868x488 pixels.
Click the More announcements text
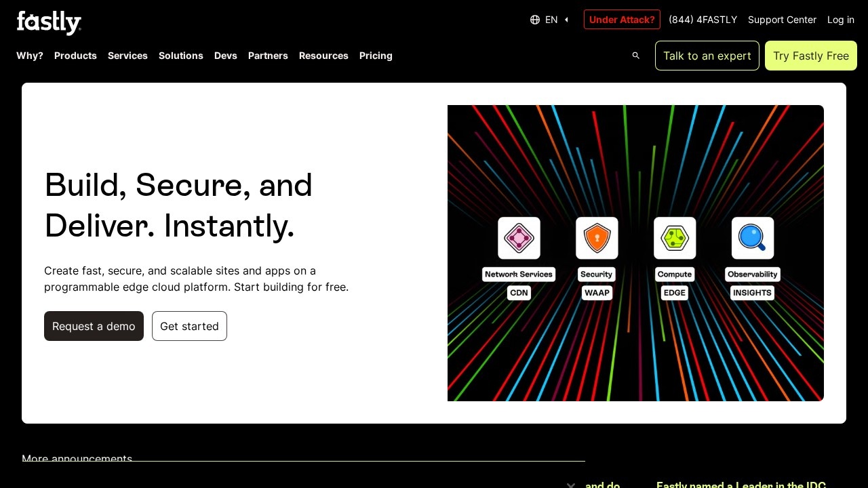pos(77,458)
